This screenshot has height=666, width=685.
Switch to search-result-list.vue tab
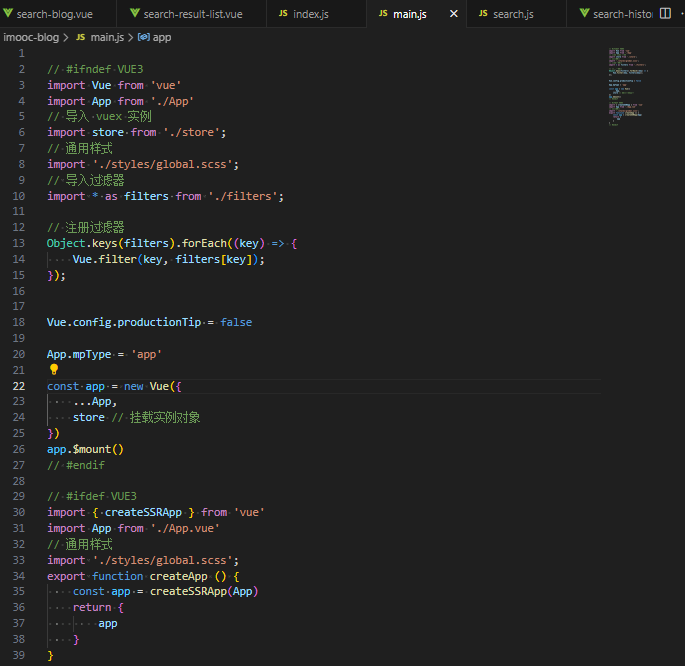point(192,14)
